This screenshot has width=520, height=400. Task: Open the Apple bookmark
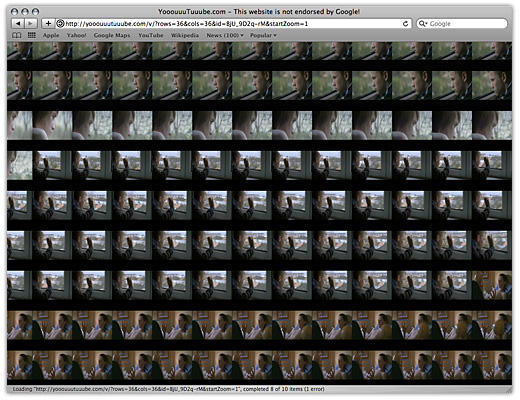point(51,35)
